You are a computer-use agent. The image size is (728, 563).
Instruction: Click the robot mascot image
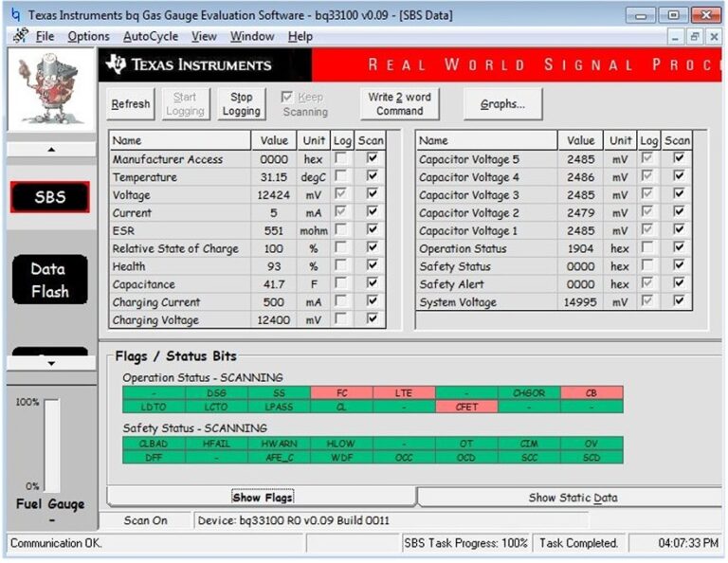(50, 89)
